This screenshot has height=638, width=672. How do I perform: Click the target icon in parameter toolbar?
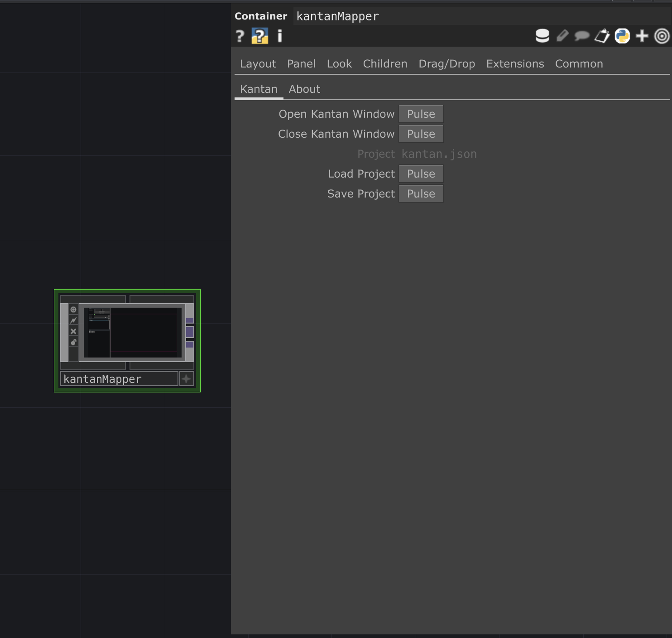[x=662, y=36]
